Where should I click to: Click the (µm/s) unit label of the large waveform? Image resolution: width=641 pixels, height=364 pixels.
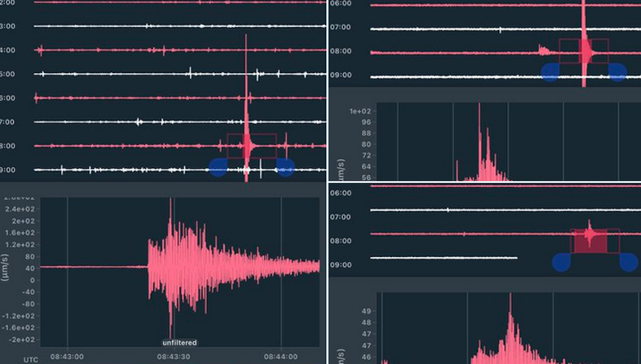(x=5, y=268)
